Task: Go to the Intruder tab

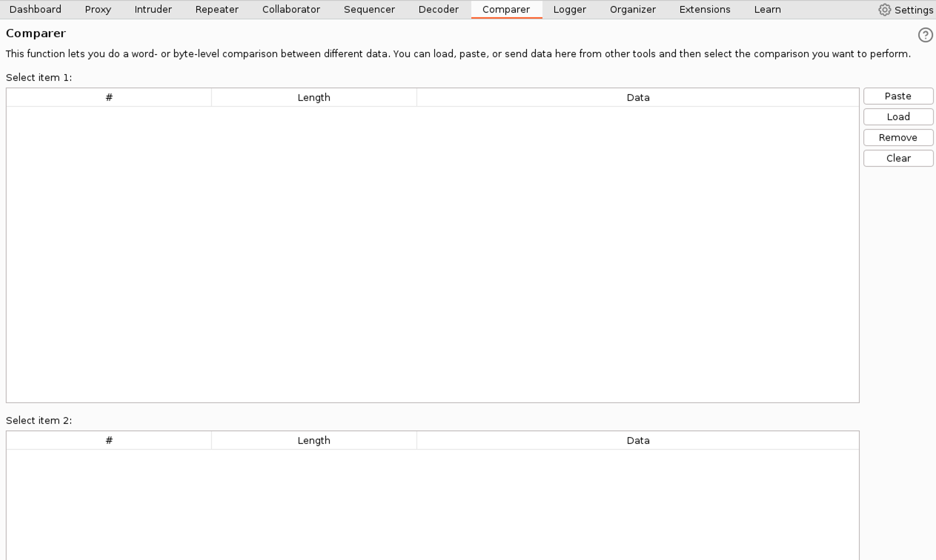Action: point(153,9)
